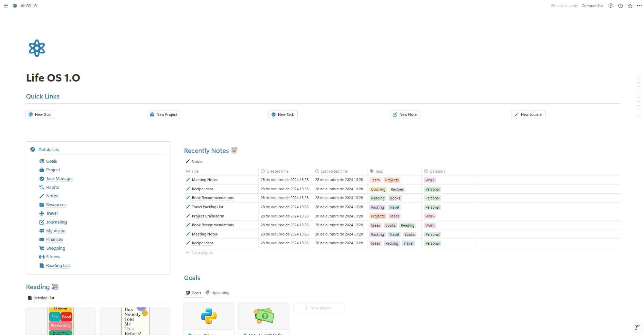Viewport: 644px width, 335px height.
Task: Open the three-dots page menu
Action: pyautogui.click(x=639, y=6)
